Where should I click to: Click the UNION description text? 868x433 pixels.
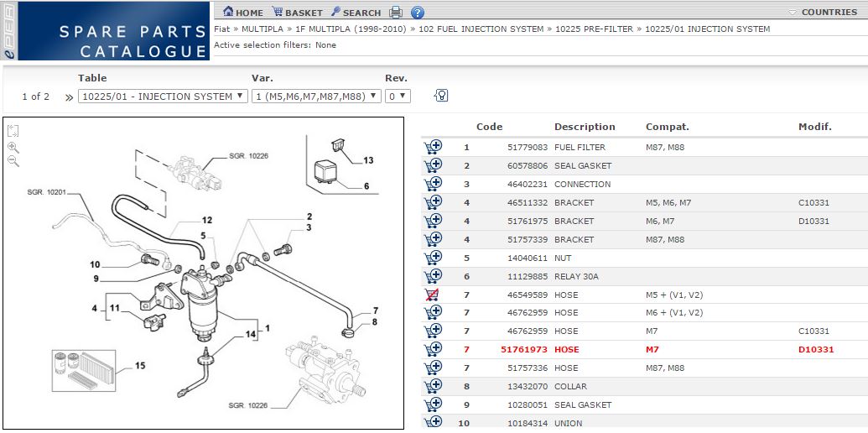pos(568,423)
